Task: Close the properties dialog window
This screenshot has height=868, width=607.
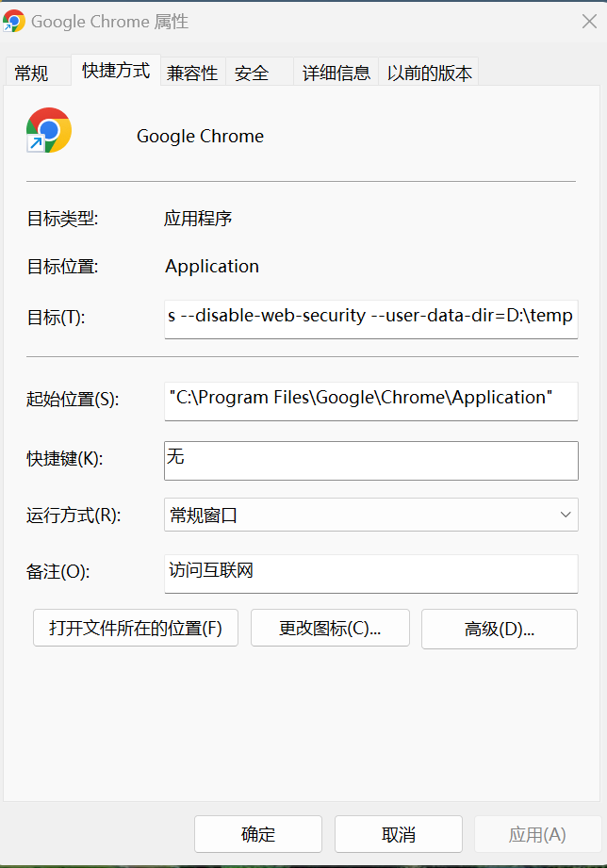Action: click(588, 21)
